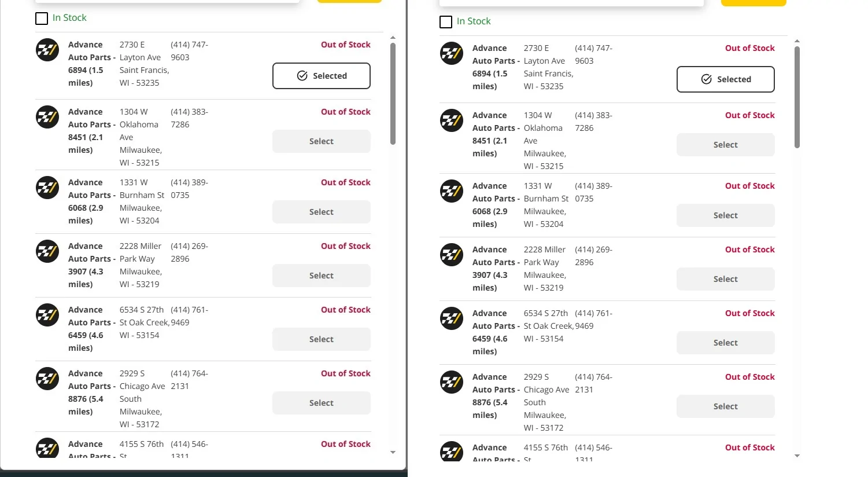
Task: Click the left list scrollbar thumb
Action: pos(393,94)
